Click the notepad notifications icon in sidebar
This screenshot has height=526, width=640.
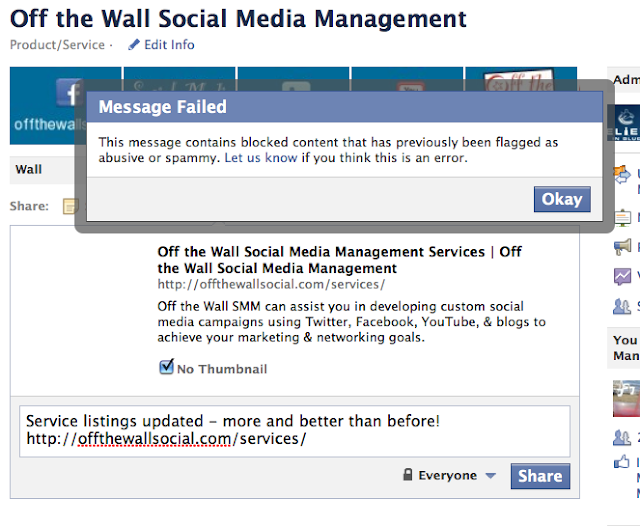[622, 215]
